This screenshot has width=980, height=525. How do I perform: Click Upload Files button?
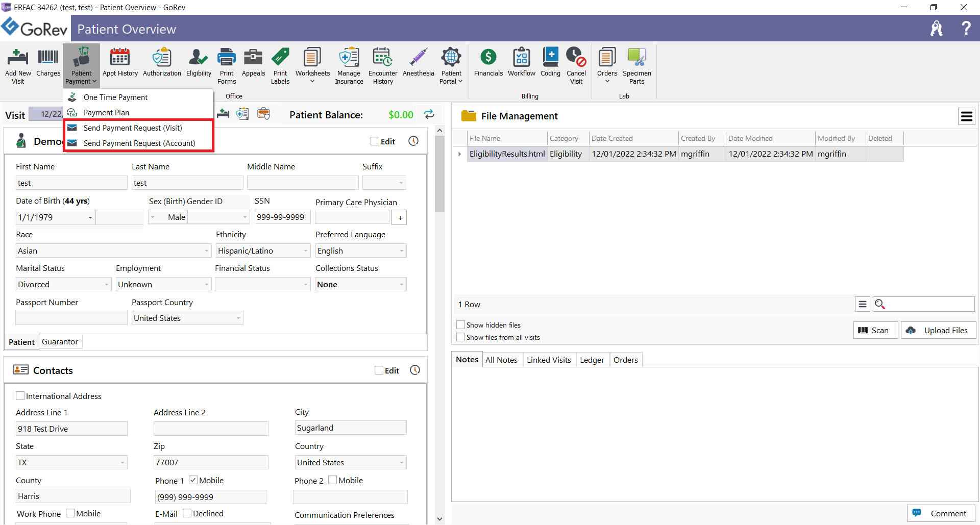click(x=939, y=330)
